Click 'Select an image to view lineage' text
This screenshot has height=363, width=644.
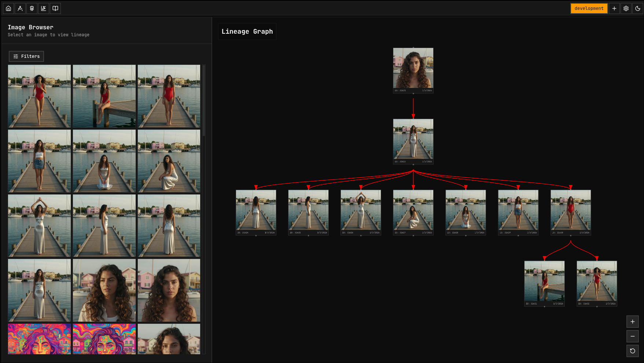48,35
